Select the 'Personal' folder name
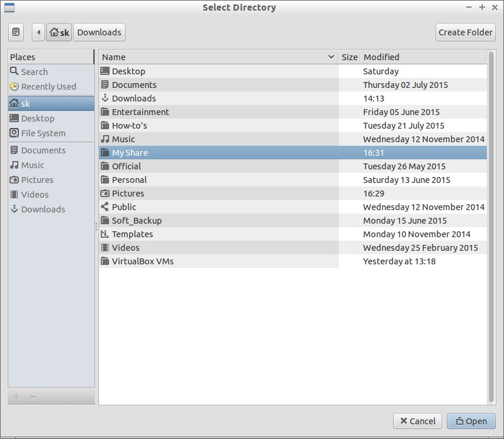Screen dimensions: 504x439 [129, 180]
